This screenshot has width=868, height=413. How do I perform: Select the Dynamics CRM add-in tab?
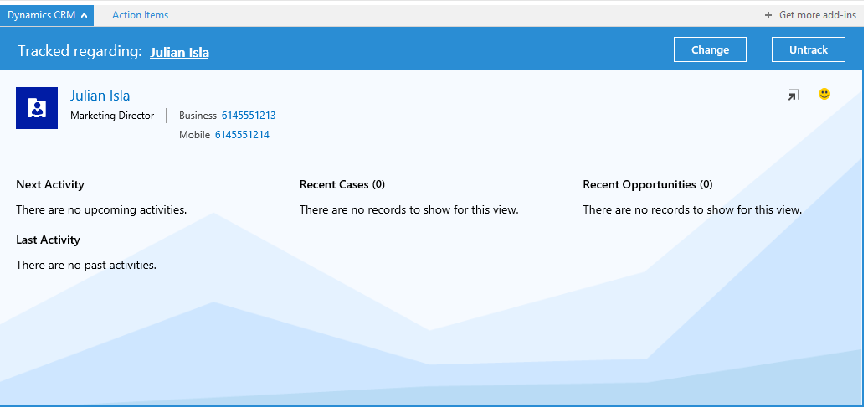click(42, 15)
